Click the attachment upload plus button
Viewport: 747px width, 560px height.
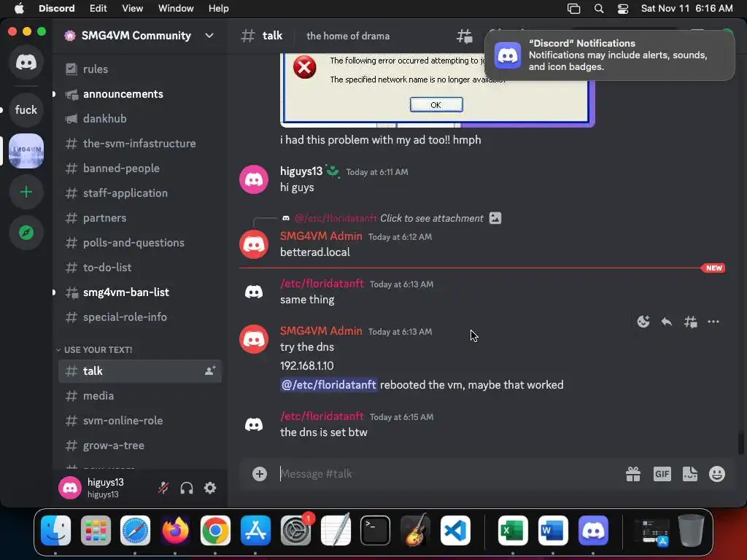click(260, 474)
